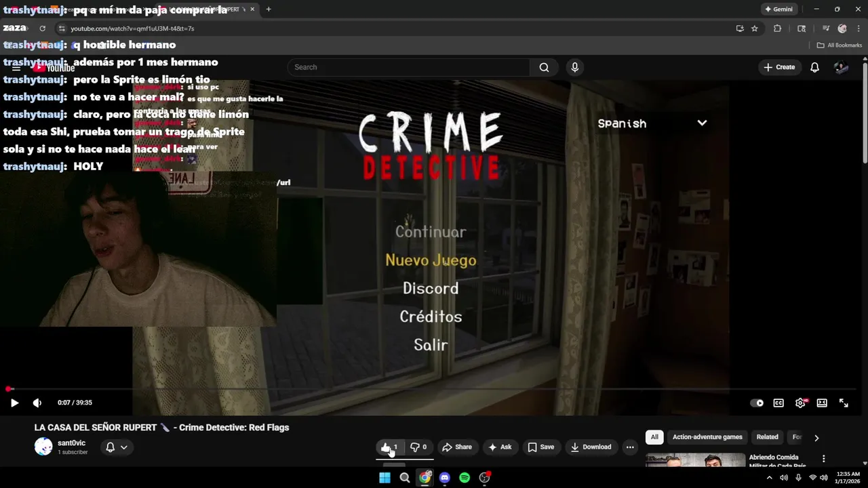Screen dimensions: 868x488
Task: Open Chrome from the taskbar
Action: (425, 478)
